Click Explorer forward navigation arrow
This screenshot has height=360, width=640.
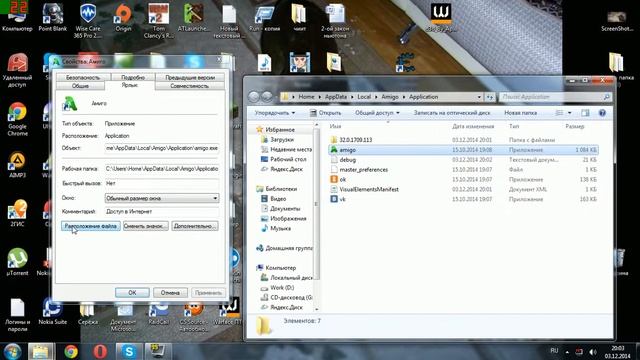pos(267,97)
